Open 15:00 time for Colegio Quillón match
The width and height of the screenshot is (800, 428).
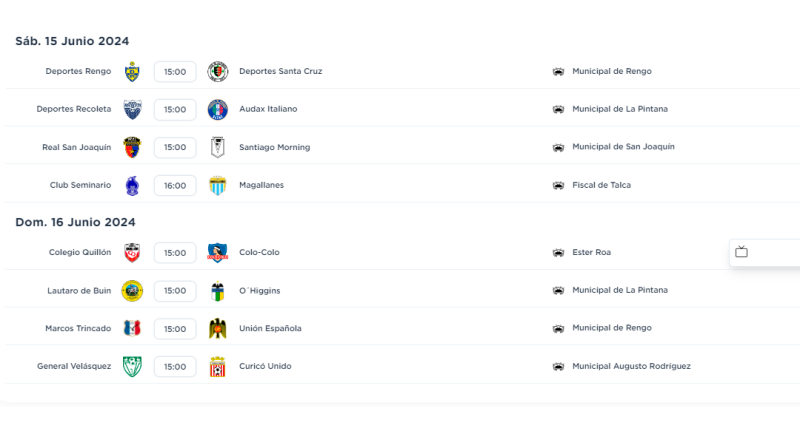click(x=175, y=253)
